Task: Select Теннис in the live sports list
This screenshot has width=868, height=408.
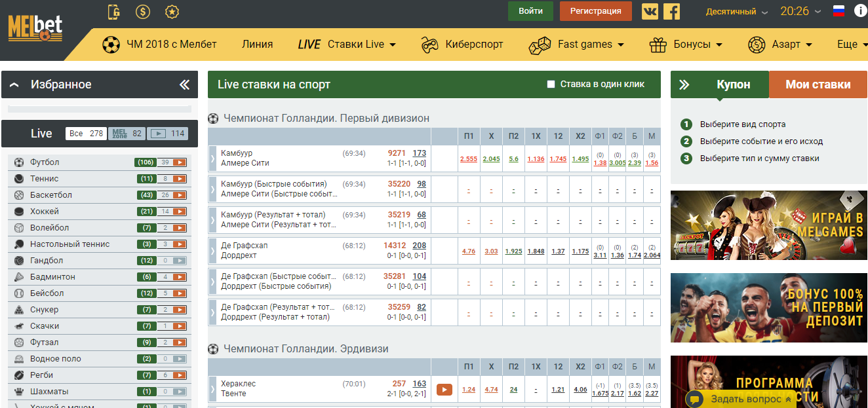Action: [x=99, y=179]
